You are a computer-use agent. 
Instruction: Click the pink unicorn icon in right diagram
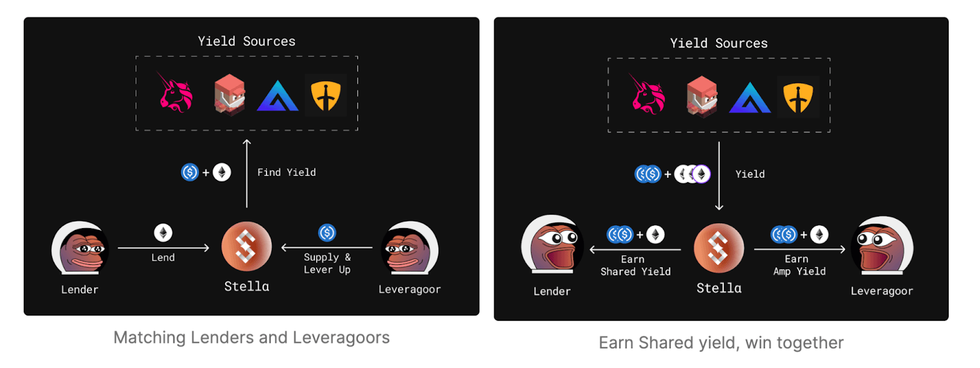tap(648, 94)
